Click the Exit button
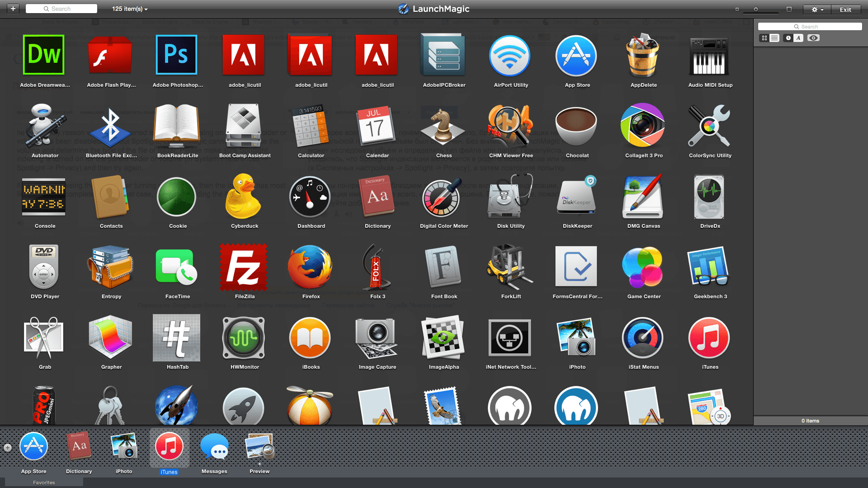Viewport: 868px width, 488px height. pyautogui.click(x=845, y=9)
